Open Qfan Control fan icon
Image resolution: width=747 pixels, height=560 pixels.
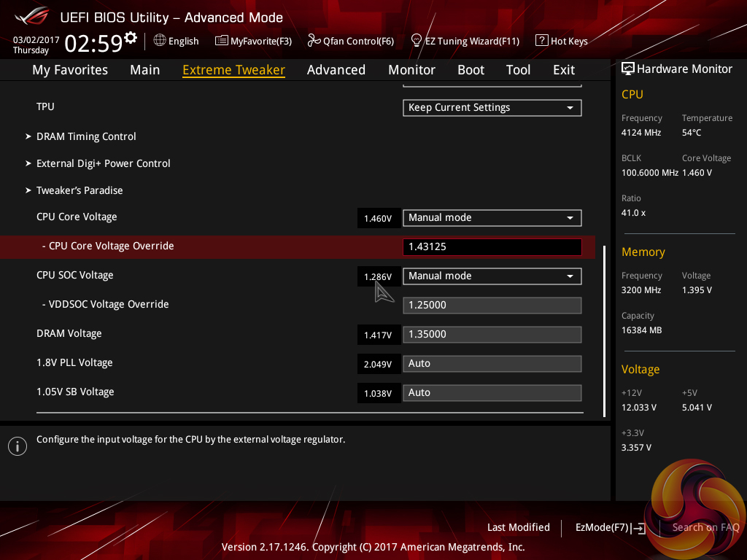(x=314, y=41)
